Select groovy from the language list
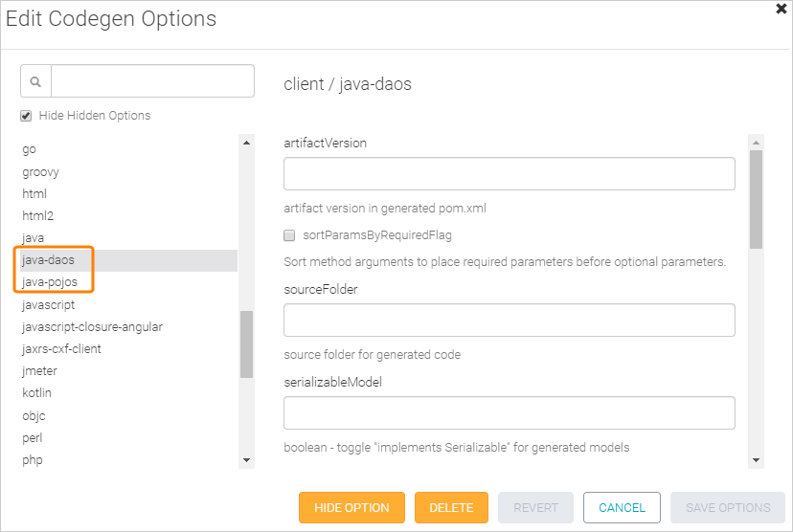 coord(40,172)
